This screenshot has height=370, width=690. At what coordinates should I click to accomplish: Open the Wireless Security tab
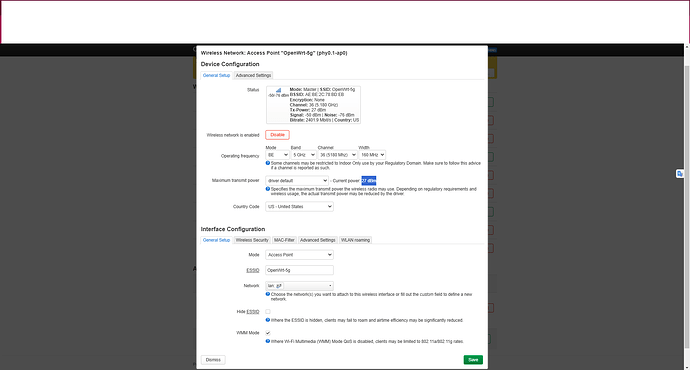click(x=252, y=240)
